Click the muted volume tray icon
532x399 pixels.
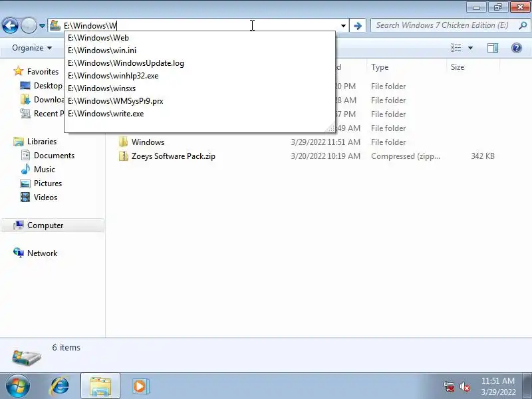click(x=464, y=386)
